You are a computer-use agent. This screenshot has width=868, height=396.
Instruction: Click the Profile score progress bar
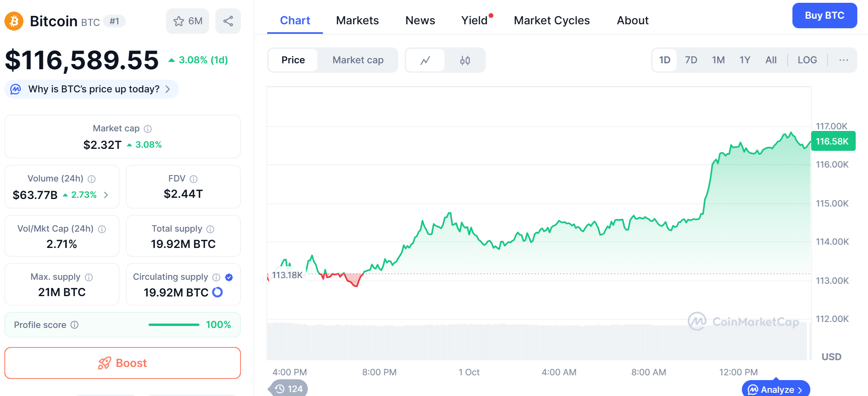174,325
